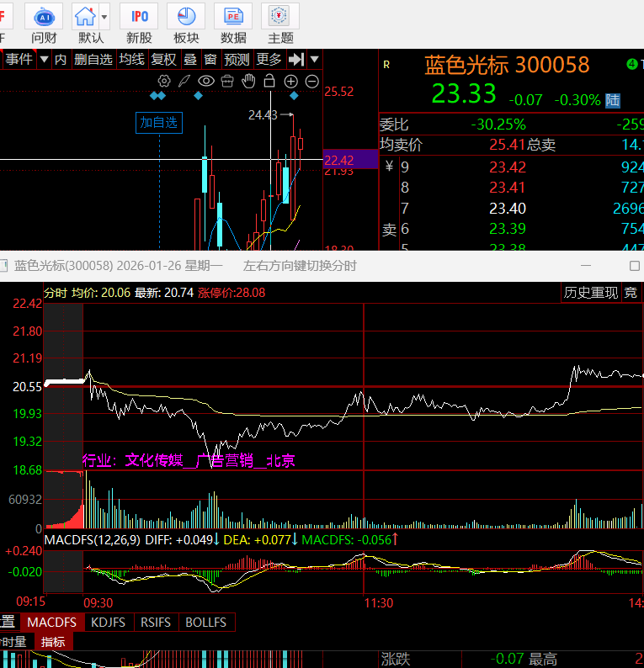This screenshot has height=668, width=644.
Task: Click the 默认 home icon
Action: pyautogui.click(x=85, y=17)
